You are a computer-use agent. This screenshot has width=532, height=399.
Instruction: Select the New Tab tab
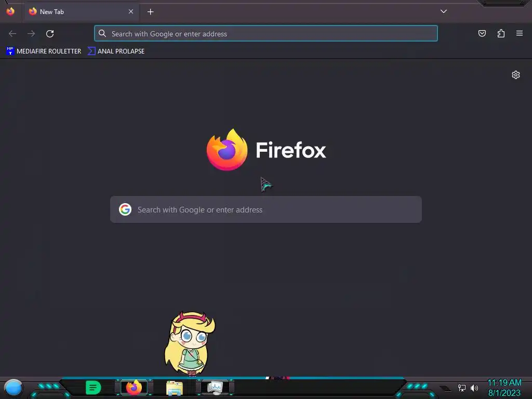pos(81,12)
